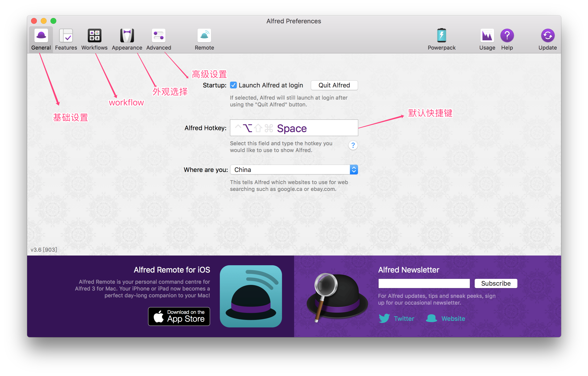Open the Workflows section
The image size is (588, 376).
click(94, 39)
